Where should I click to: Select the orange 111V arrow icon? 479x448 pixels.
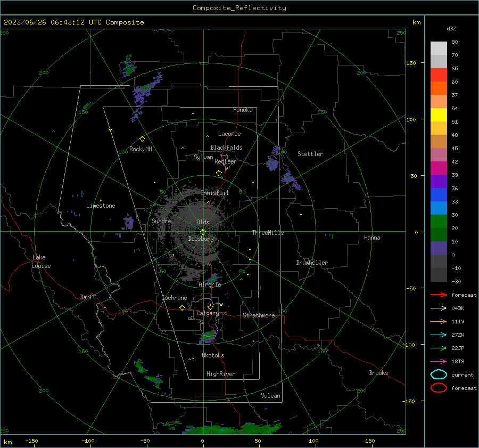pyautogui.click(x=439, y=321)
